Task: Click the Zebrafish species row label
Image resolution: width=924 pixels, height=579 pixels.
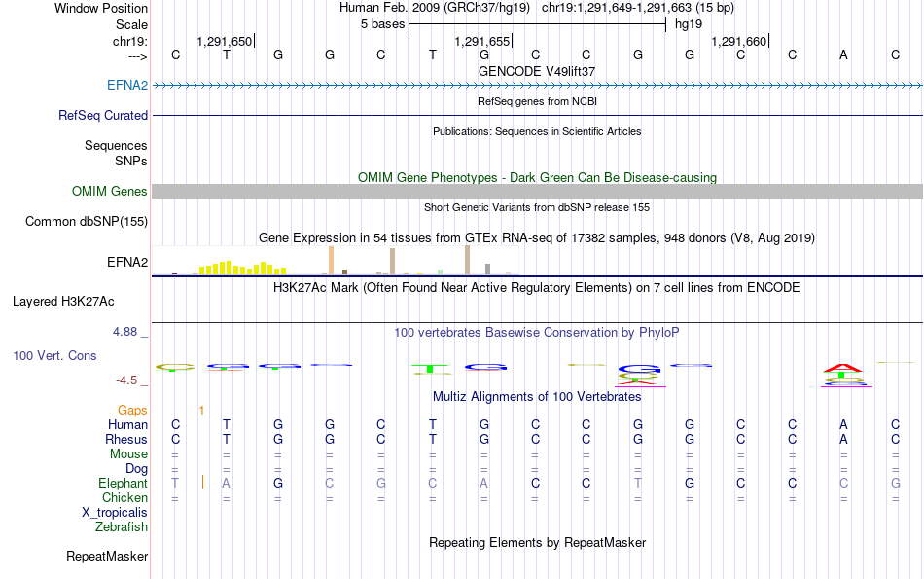Action: (122, 527)
